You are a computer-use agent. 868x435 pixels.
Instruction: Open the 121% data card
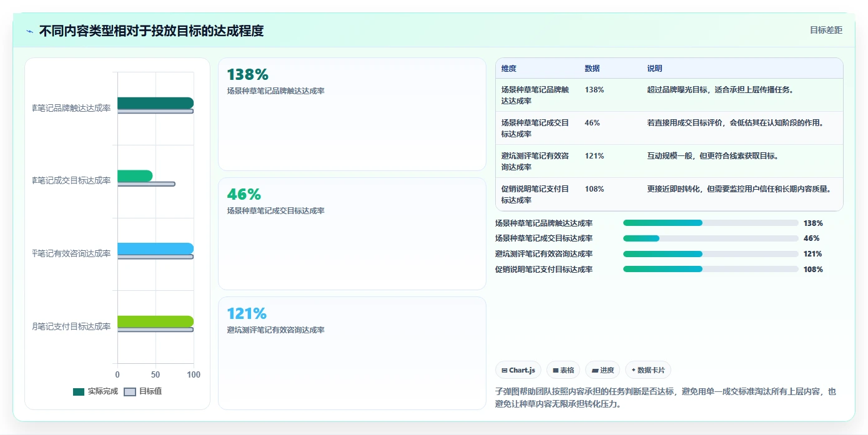click(x=352, y=353)
